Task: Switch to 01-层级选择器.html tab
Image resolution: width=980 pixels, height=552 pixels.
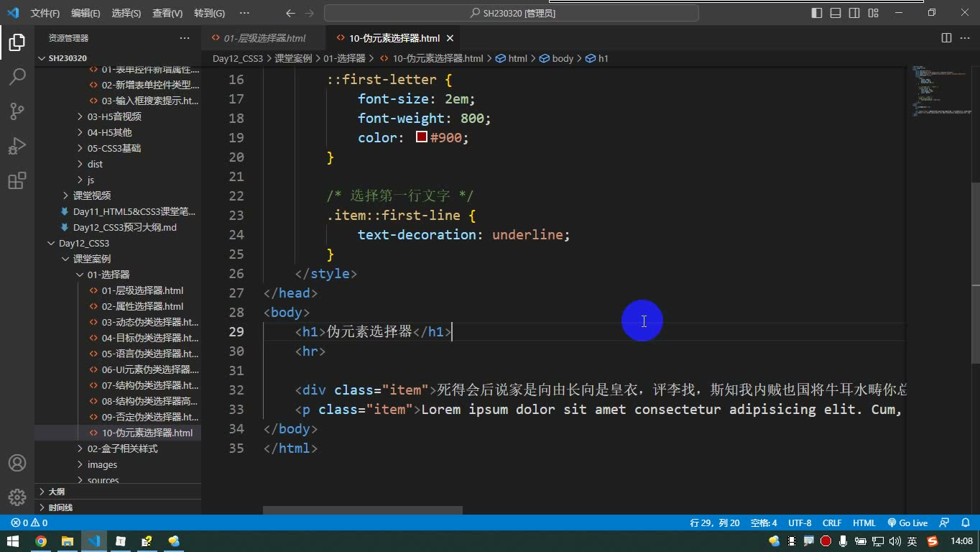Action: click(264, 38)
